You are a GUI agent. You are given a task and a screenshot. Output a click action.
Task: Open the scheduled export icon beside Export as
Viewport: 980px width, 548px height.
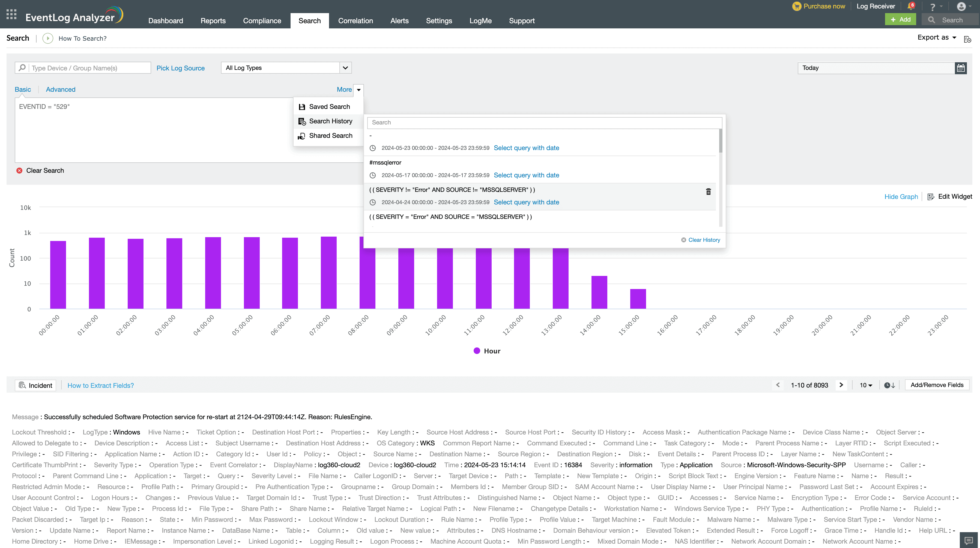(x=967, y=39)
